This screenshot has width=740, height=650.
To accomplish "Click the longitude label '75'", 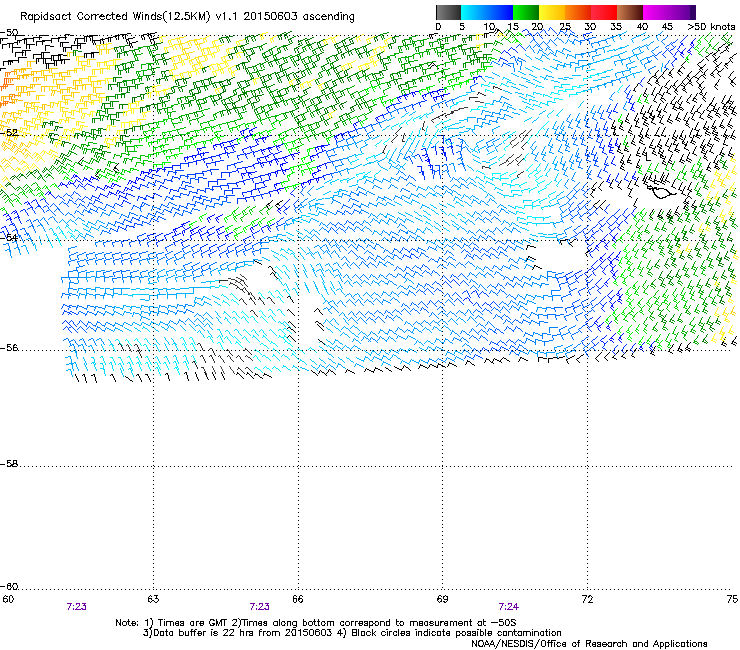I will [x=732, y=599].
